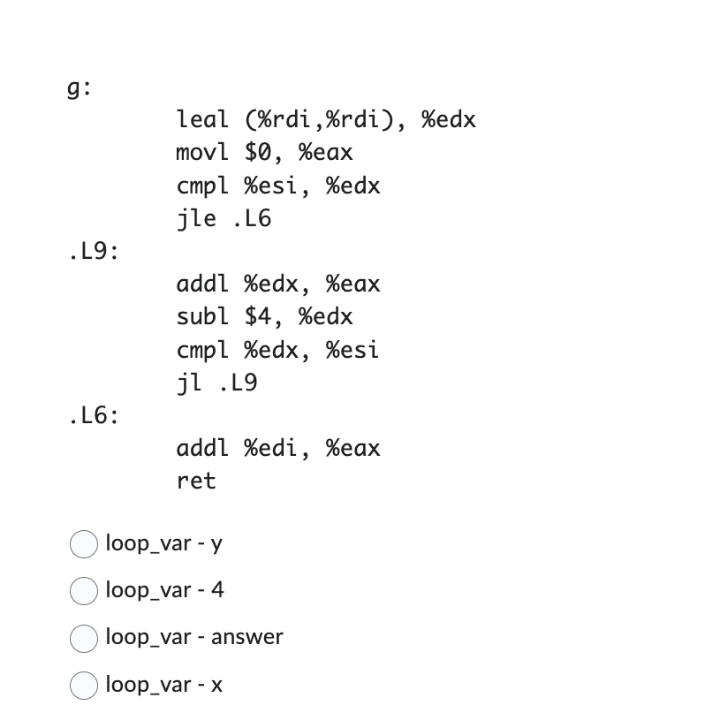Click the ret instruction at the end
The width and height of the screenshot is (705, 728).
point(196,481)
